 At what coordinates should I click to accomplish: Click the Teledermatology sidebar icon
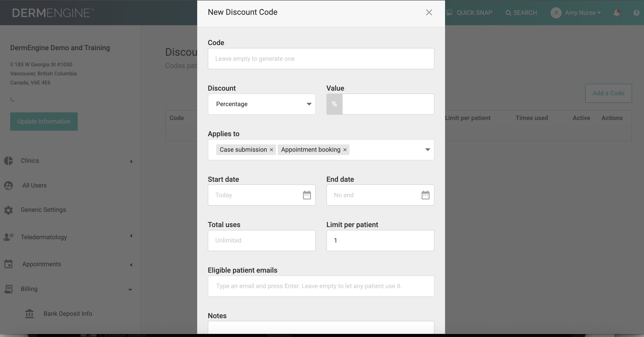[x=8, y=237]
